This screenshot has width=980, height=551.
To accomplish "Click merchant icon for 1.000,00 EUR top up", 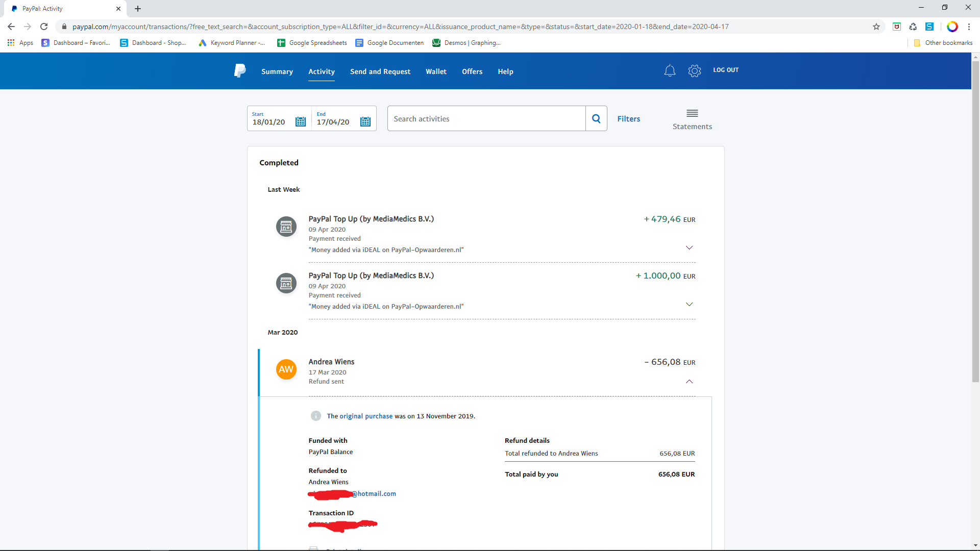I will click(286, 283).
